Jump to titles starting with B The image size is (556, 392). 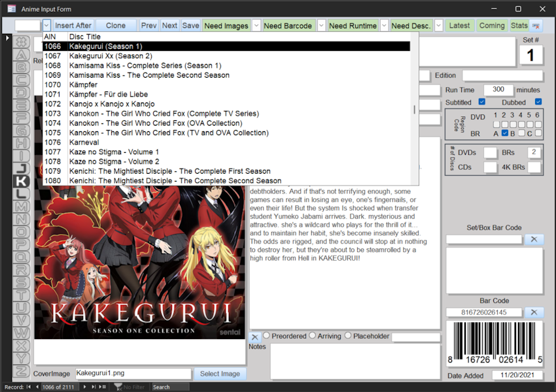pyautogui.click(x=22, y=67)
